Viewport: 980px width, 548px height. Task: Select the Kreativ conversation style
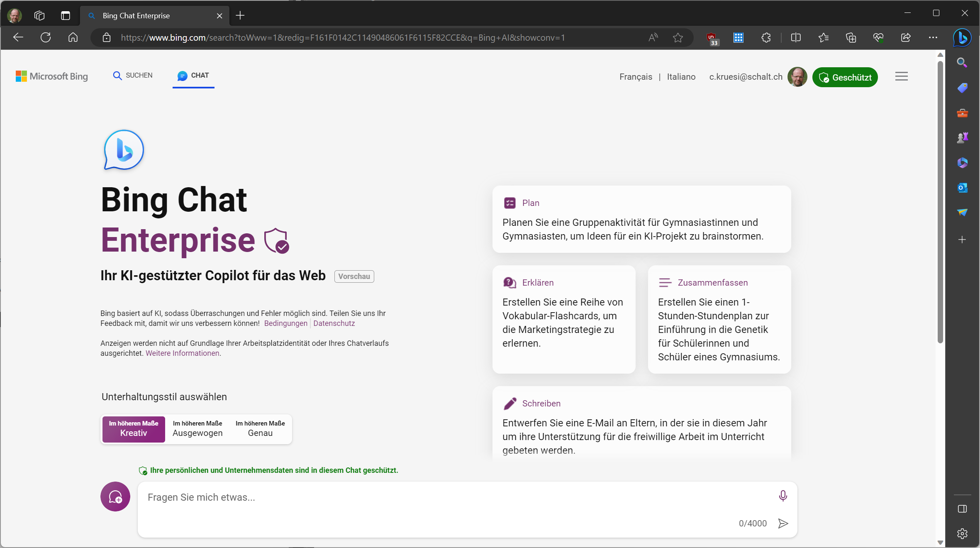point(134,429)
